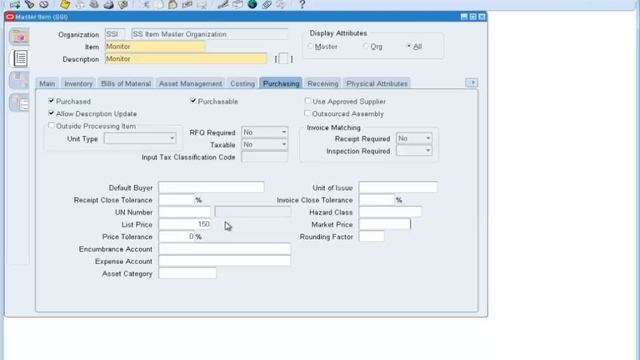Click the Default Buyer field
The height and width of the screenshot is (360, 640).
(211, 187)
